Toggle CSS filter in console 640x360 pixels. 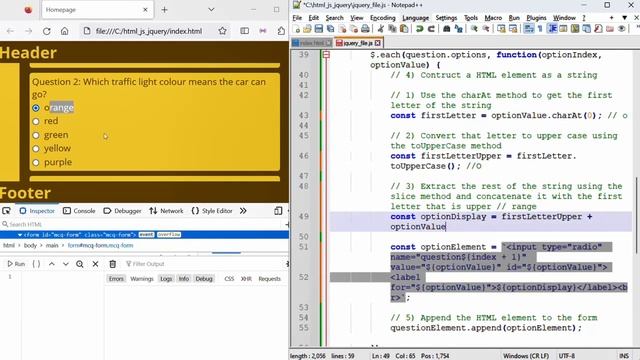pyautogui.click(x=229, y=279)
